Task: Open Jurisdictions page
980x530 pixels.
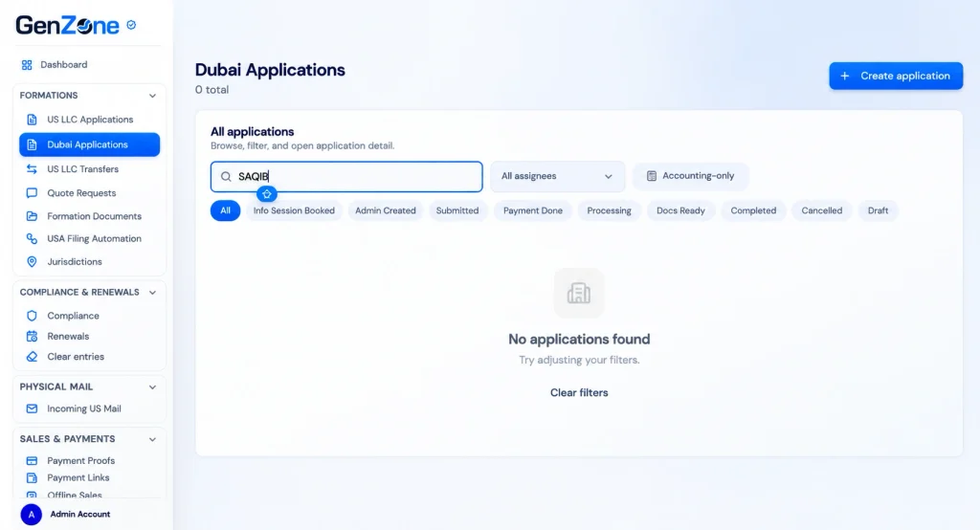Action: [75, 262]
